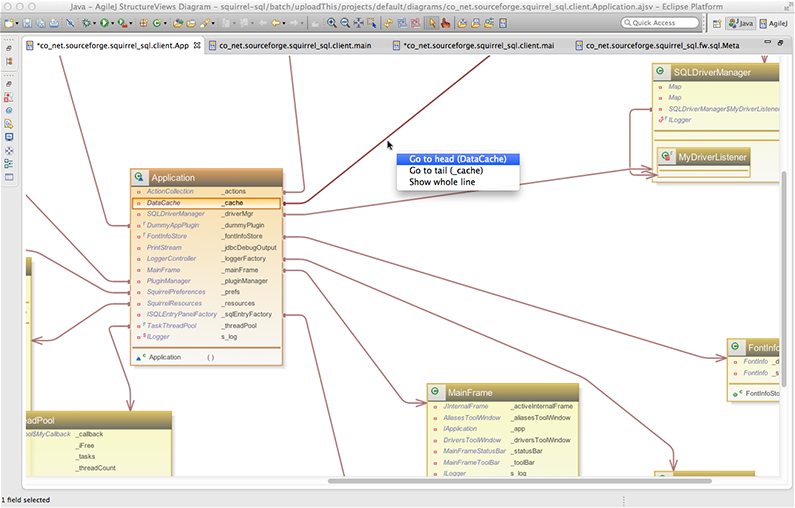
Task: Click the Save toolbar icon
Action: pos(27,23)
